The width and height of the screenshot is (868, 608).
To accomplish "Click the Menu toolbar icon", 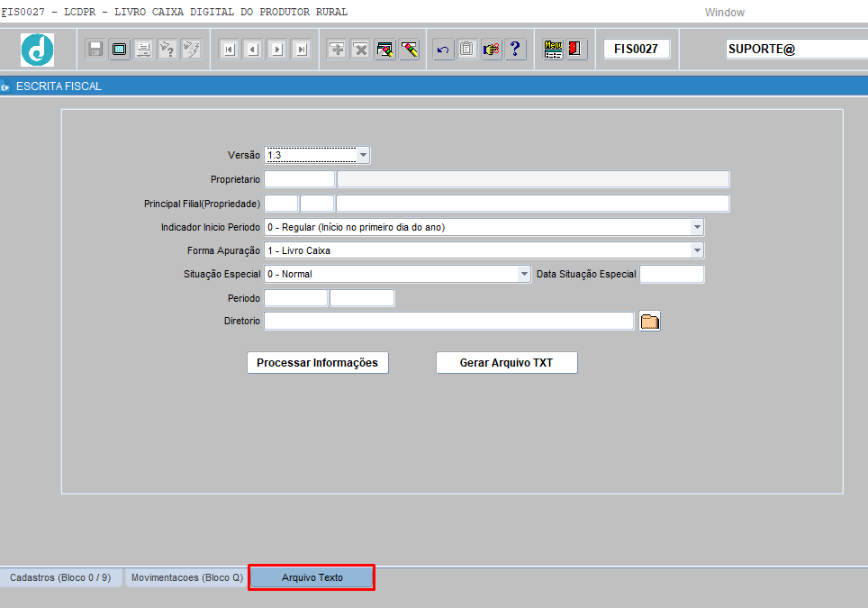I will click(553, 50).
